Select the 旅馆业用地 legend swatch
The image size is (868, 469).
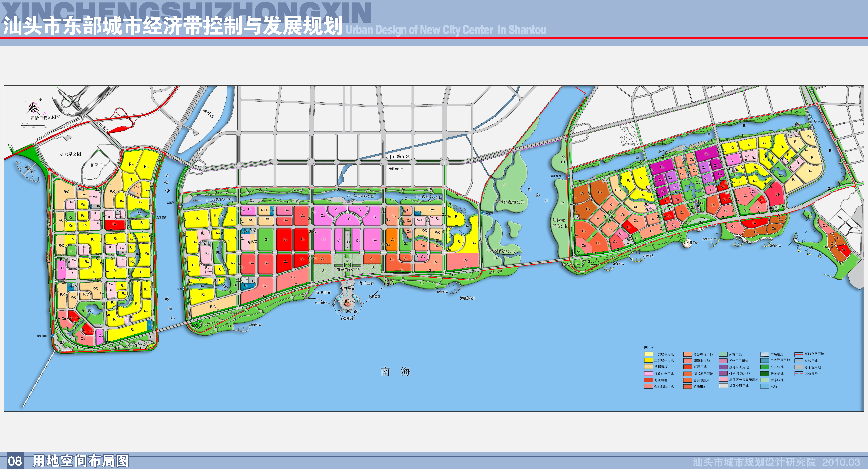point(688,361)
